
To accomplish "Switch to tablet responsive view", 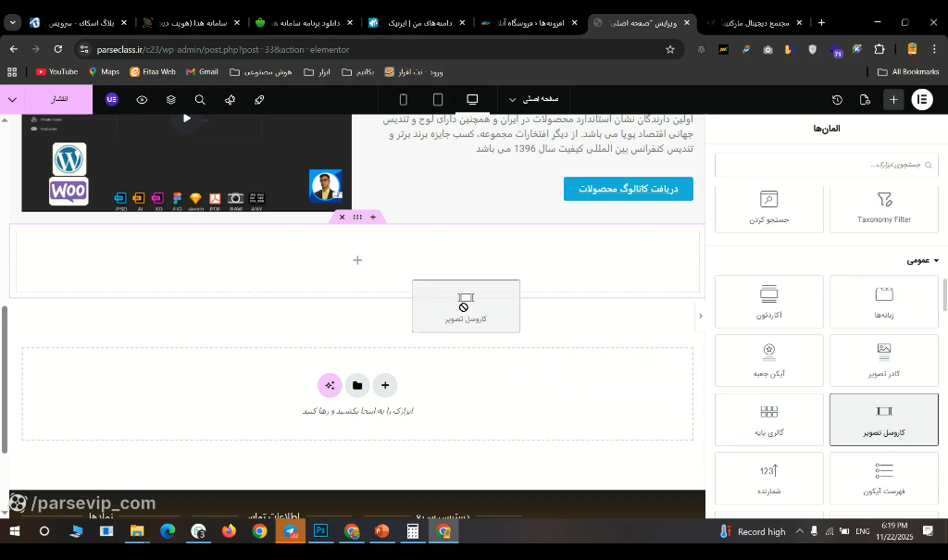I will click(438, 100).
